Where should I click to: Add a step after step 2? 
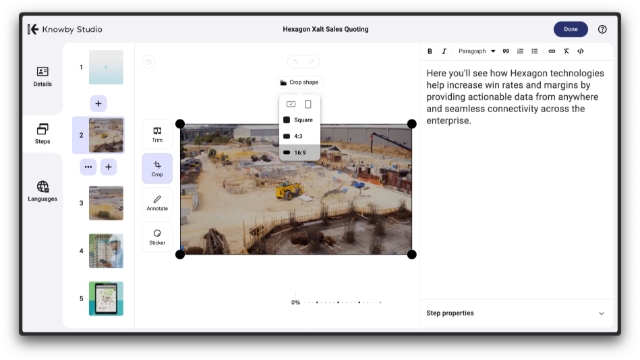point(109,167)
